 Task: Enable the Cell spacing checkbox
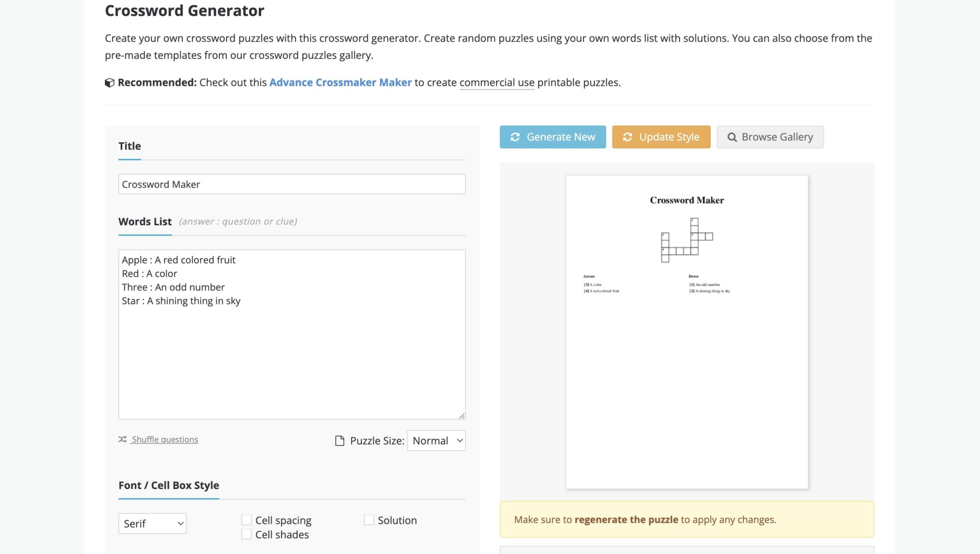click(x=246, y=520)
